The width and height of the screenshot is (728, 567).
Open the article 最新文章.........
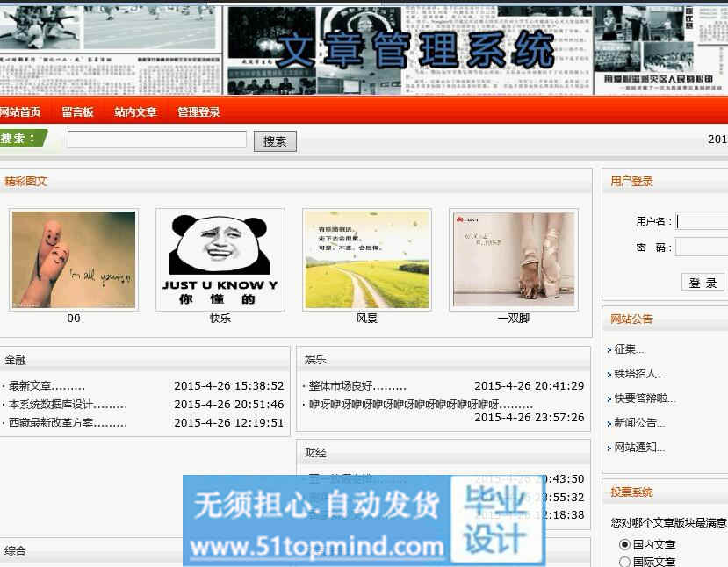point(47,385)
